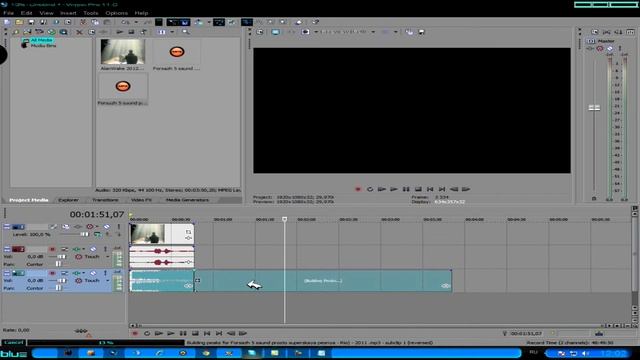Open the Undo history dropdown arrow
The height and width of the screenshot is (360, 640).
pos(136,22)
